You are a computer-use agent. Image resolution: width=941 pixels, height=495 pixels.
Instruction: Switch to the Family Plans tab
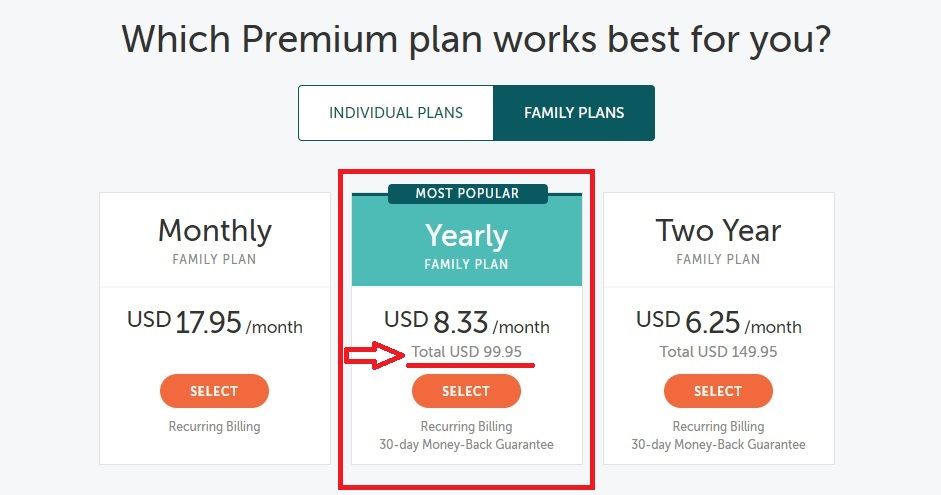pos(574,113)
